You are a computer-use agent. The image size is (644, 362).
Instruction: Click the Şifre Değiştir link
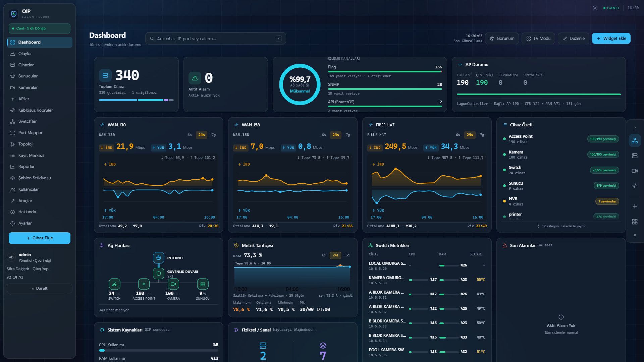pos(18,269)
